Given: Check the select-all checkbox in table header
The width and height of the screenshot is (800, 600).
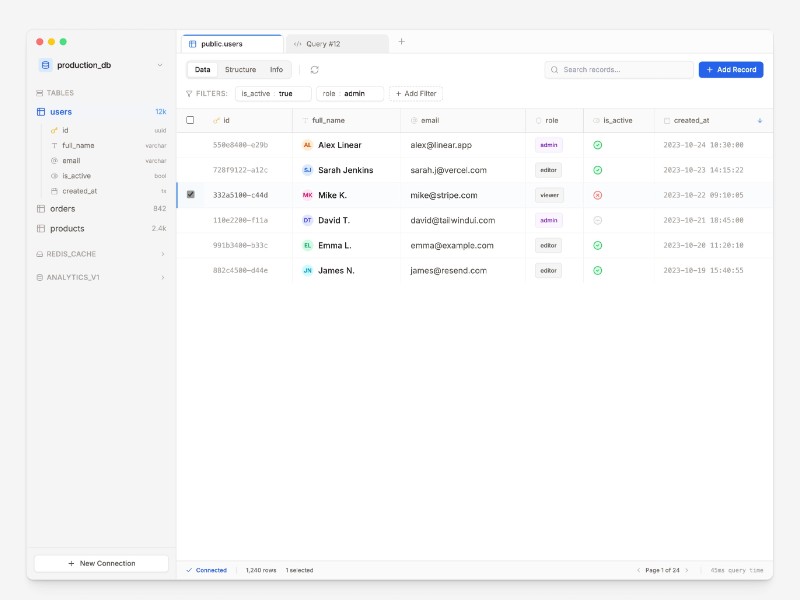Looking at the screenshot, I should tap(190, 119).
